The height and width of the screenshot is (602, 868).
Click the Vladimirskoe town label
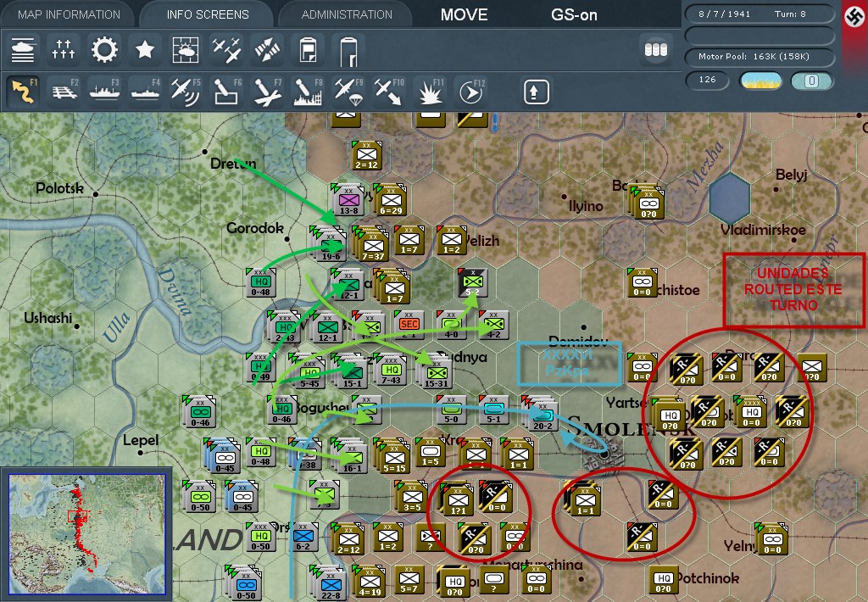[763, 230]
